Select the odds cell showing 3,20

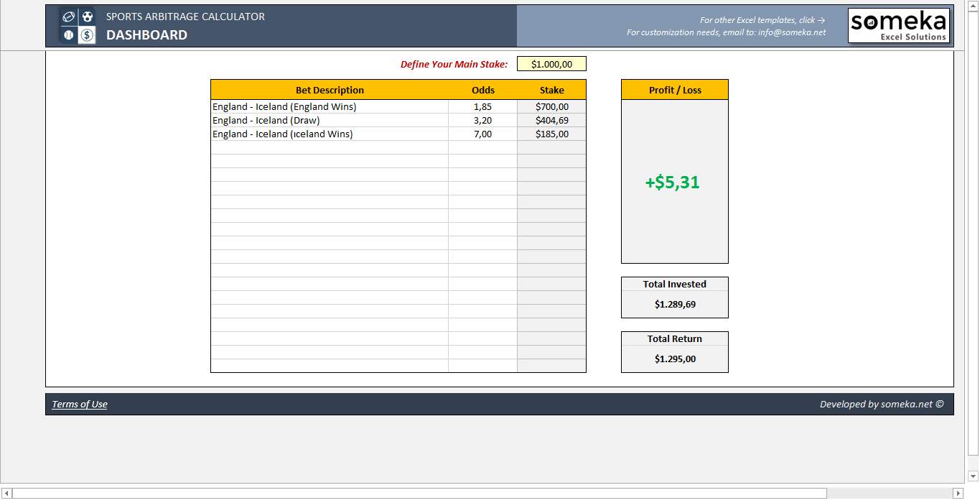[x=482, y=120]
